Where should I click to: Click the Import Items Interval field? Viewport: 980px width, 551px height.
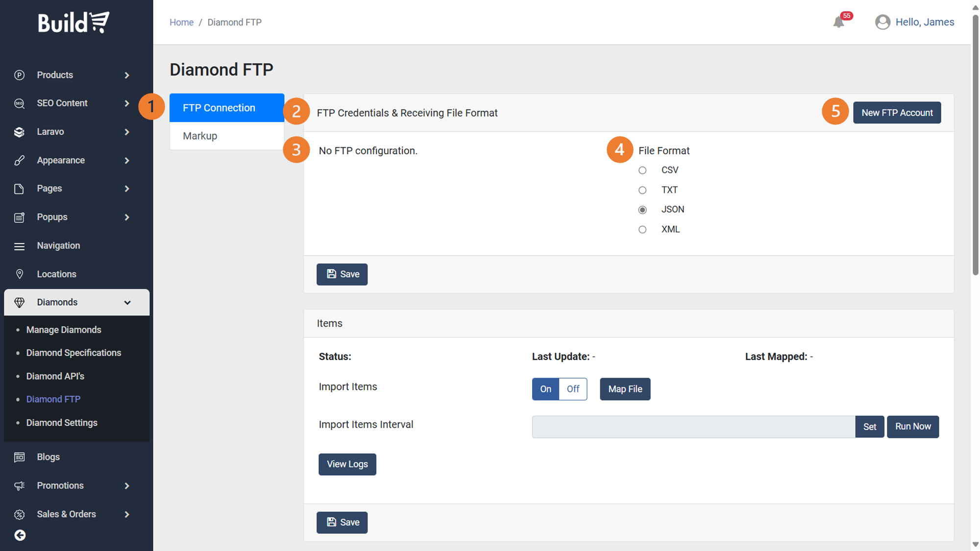click(693, 427)
